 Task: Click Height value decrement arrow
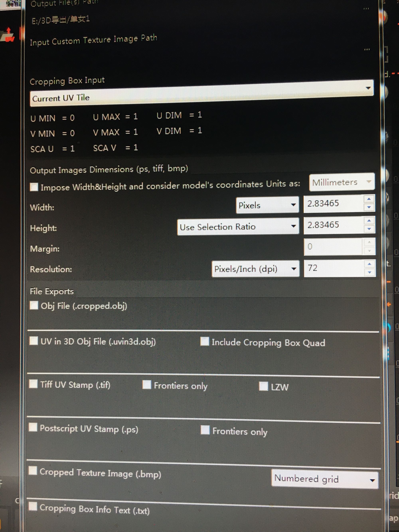click(x=369, y=229)
